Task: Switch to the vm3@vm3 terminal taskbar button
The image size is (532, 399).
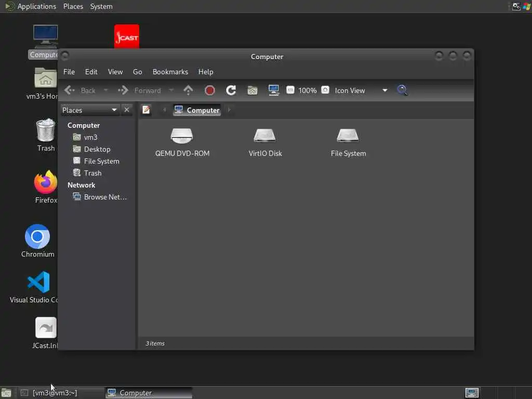Action: tap(60, 393)
